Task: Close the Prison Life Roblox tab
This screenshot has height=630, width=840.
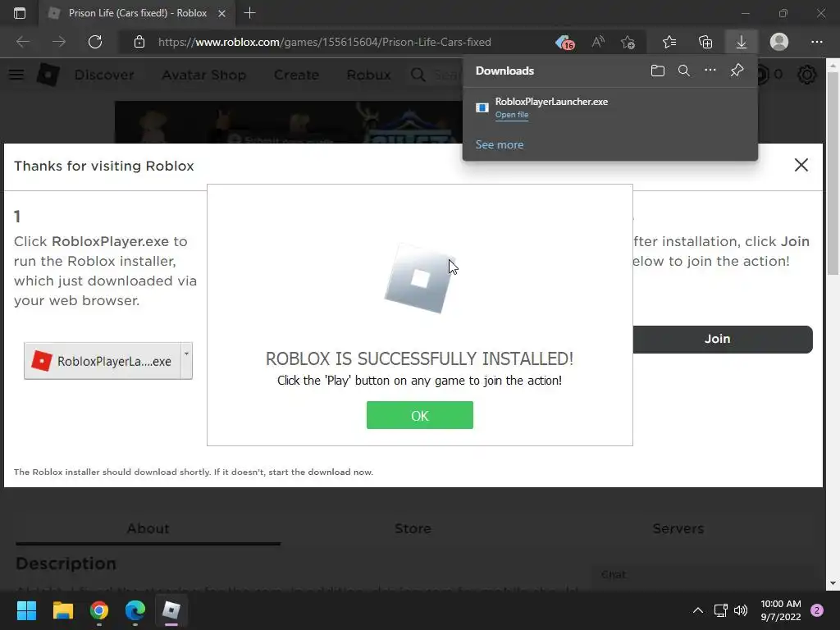Action: tap(221, 13)
